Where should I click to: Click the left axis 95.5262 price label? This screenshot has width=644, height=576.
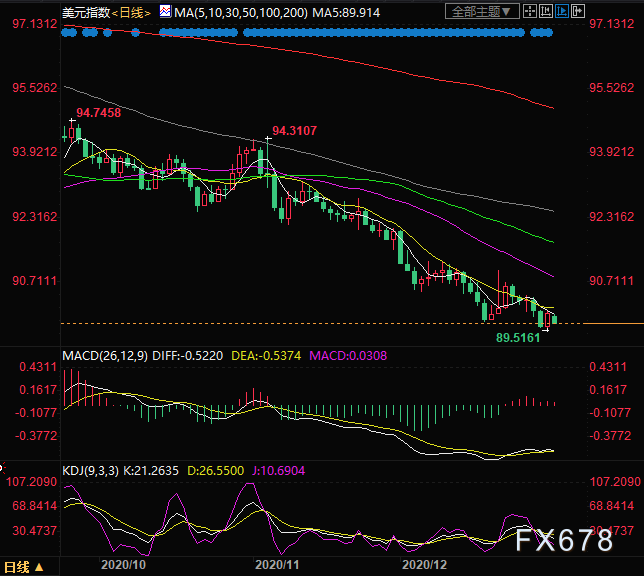point(34,88)
